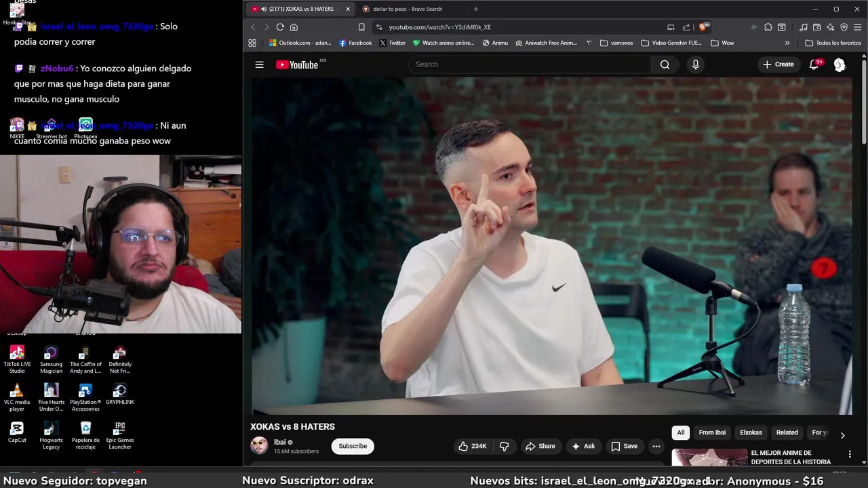The width and height of the screenshot is (868, 488).
Task: Open YouTube notifications bell
Action: pyautogui.click(x=814, y=64)
